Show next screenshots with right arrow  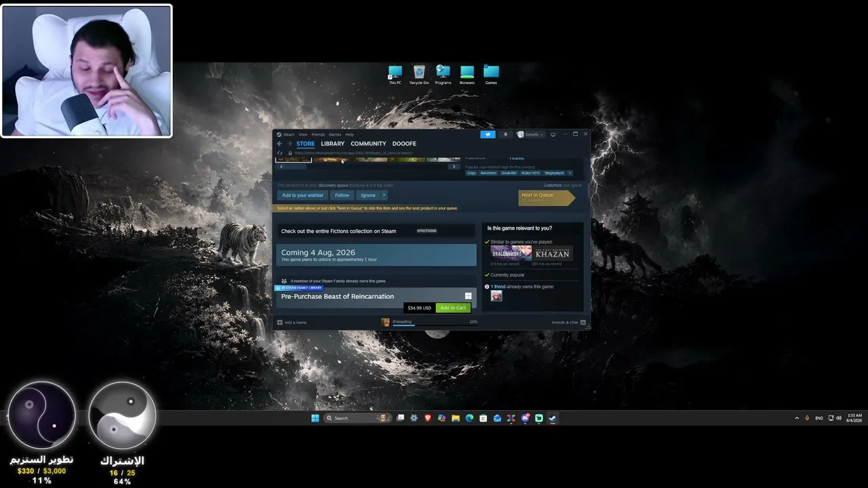click(454, 167)
